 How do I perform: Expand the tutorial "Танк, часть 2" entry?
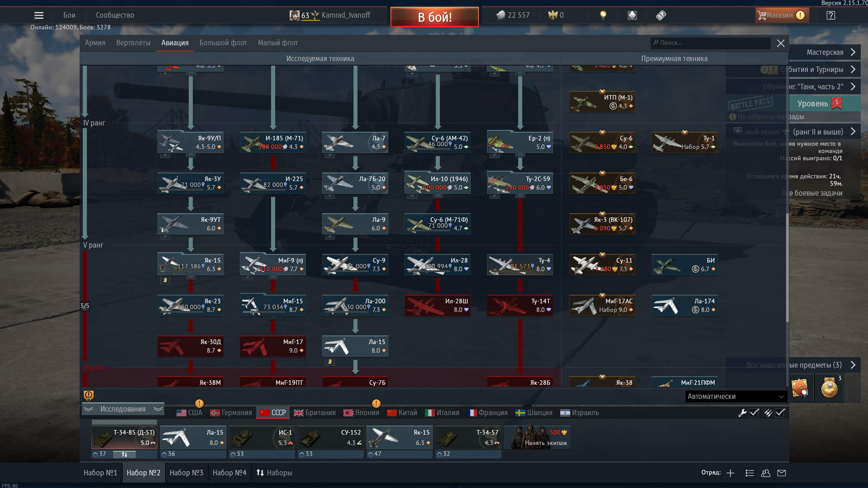click(x=825, y=87)
